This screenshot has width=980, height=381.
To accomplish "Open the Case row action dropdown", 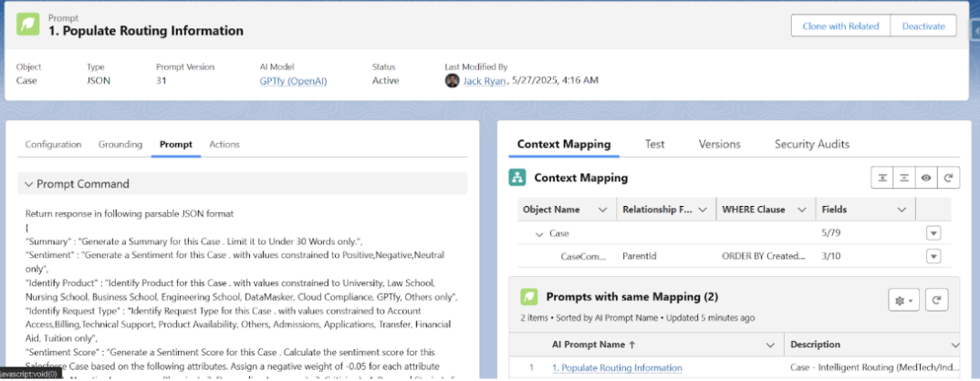I will [933, 233].
